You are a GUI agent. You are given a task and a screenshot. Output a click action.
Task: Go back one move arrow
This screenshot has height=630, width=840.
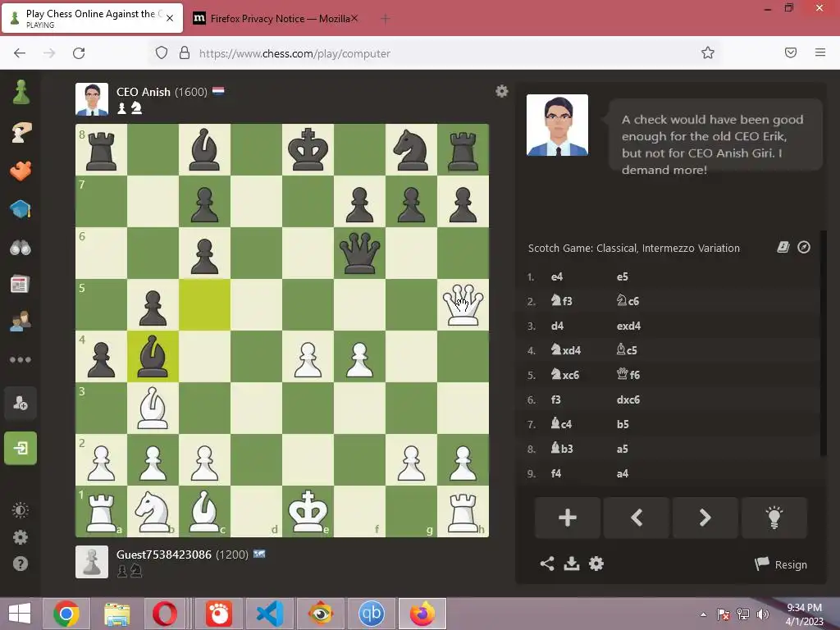(x=637, y=518)
